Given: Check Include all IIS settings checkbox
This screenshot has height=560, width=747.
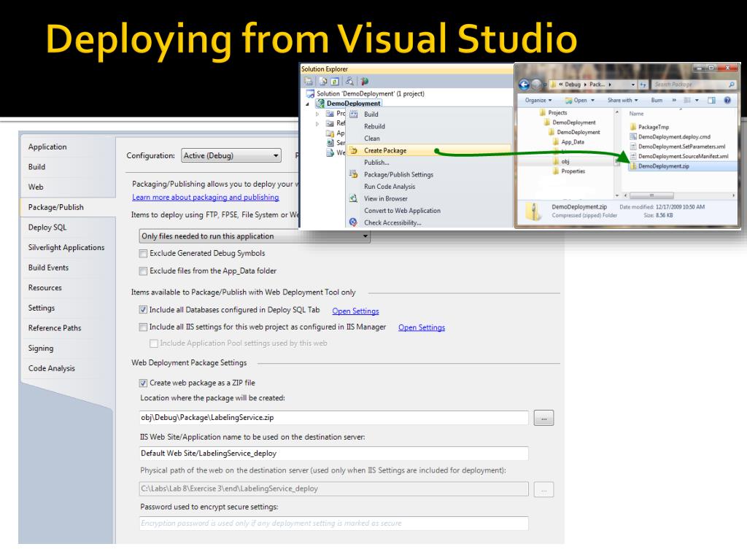Looking at the screenshot, I should tap(143, 327).
